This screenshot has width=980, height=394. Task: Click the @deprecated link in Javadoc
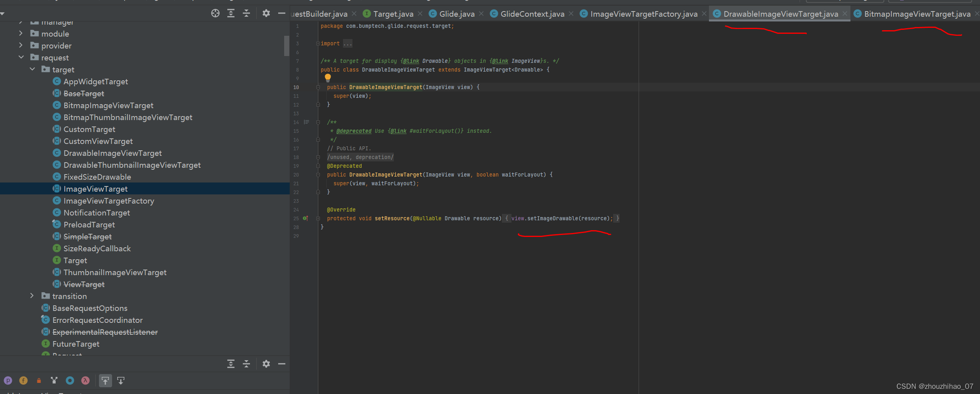pos(354,131)
